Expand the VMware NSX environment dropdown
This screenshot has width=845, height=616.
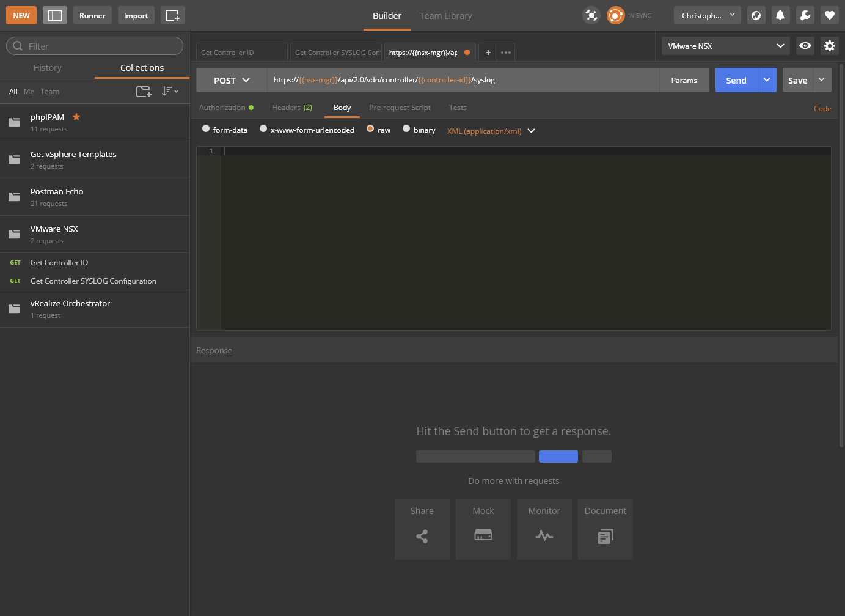(x=725, y=46)
